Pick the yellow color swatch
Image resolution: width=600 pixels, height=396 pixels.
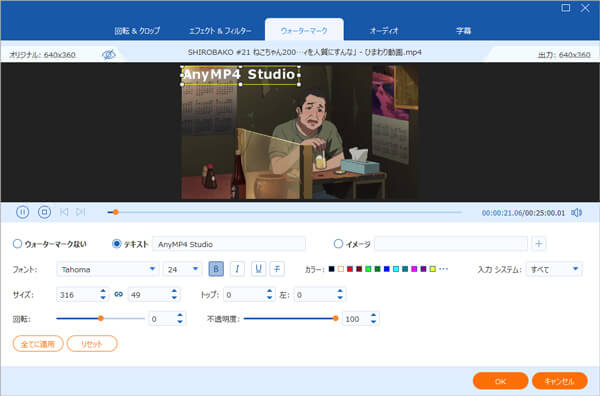[432, 269]
